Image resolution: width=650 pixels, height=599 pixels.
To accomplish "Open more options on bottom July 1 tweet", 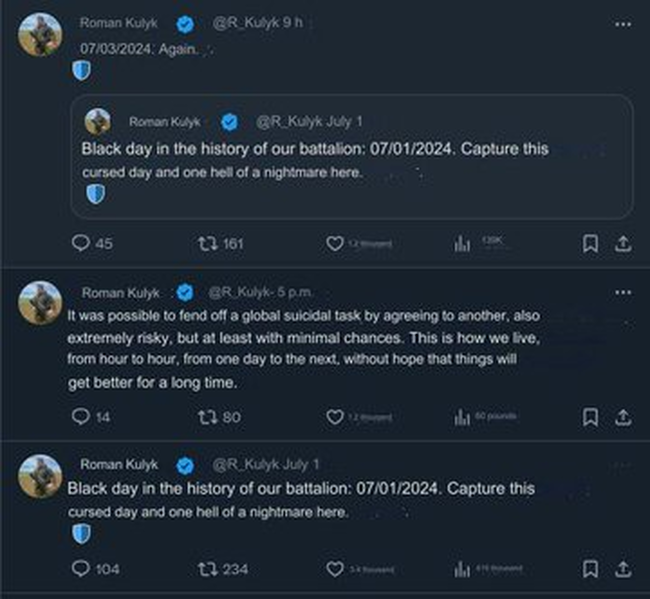I will pos(621,466).
